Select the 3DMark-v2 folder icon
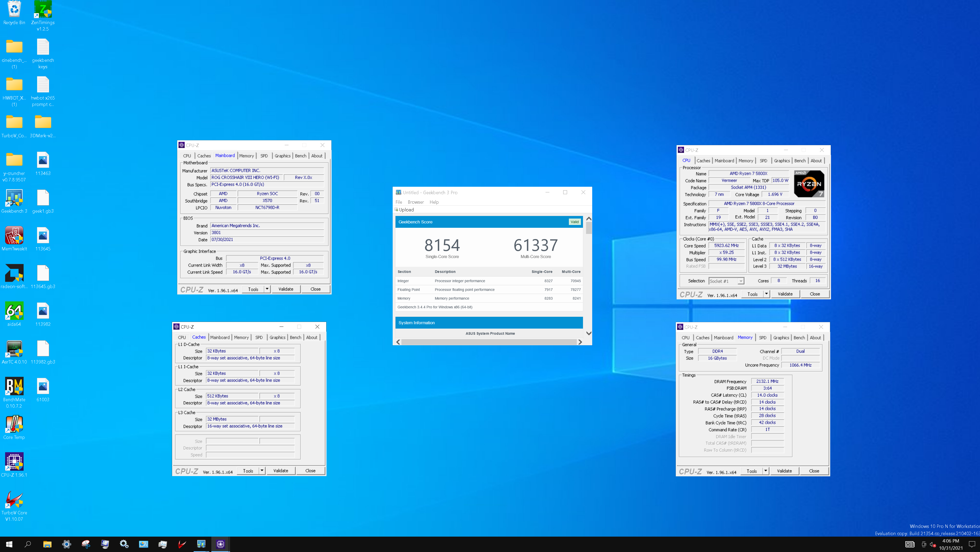Viewport: 980px width, 552px height. (43, 126)
